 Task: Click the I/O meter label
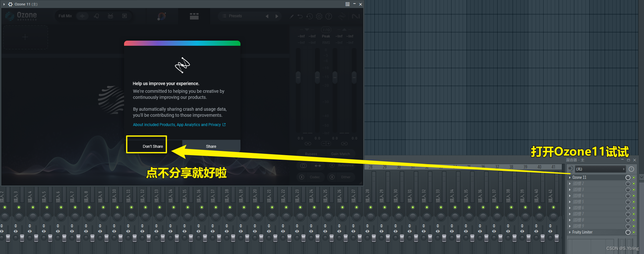326,30
